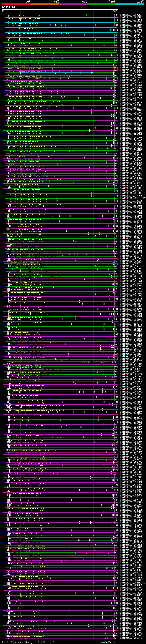Select alignment label UniRef100_Q9SQF5
Image resolution: width=146 pixels, height=644 pixels.
click(131, 72)
